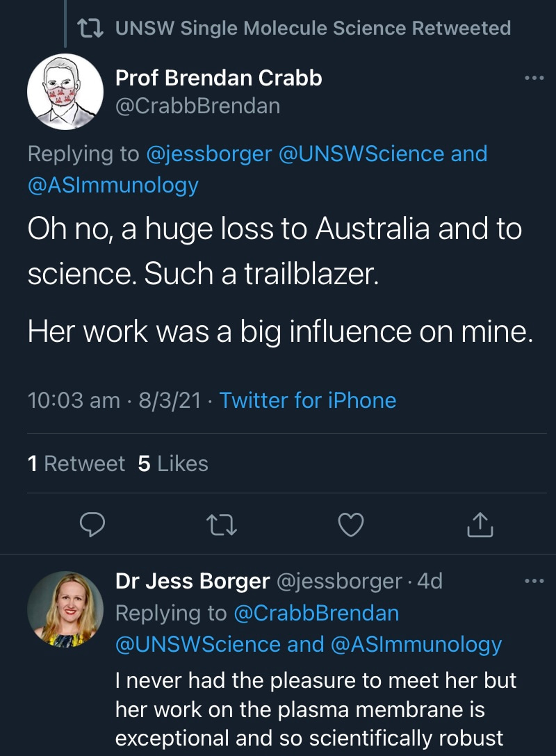556x756 pixels.
Task: View the 1 Retweet list
Action: (76, 463)
